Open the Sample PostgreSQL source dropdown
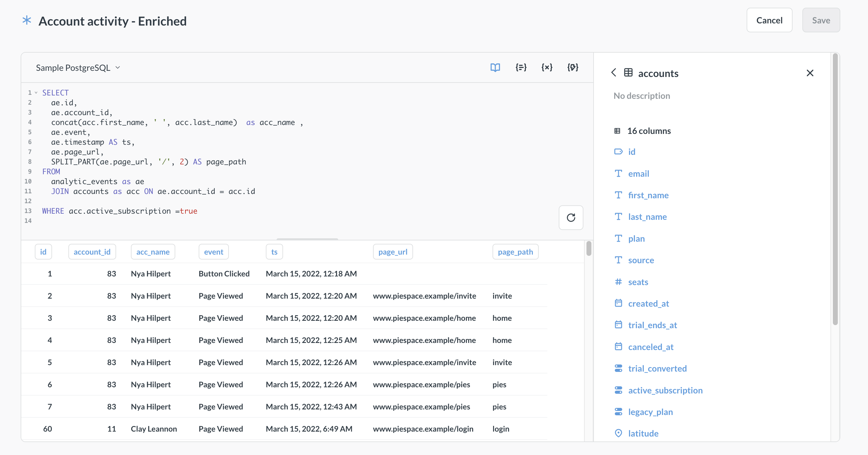868x455 pixels. (x=78, y=67)
